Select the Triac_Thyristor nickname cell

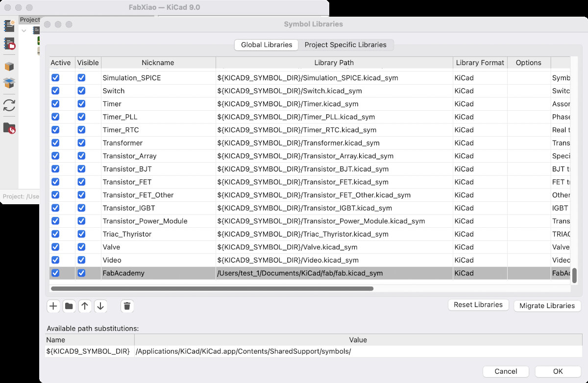pos(158,234)
